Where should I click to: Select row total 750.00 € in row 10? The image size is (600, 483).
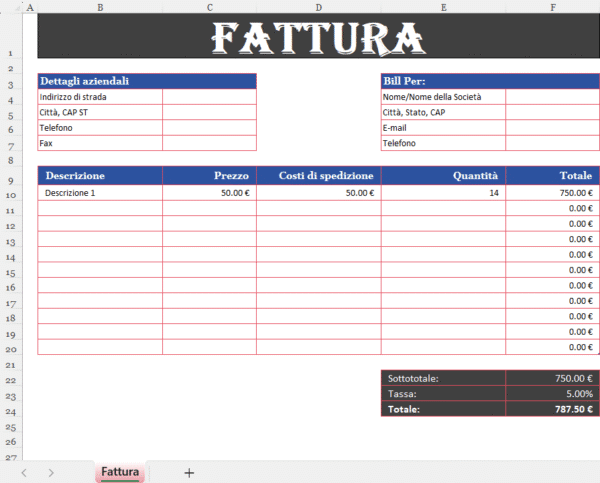(553, 193)
